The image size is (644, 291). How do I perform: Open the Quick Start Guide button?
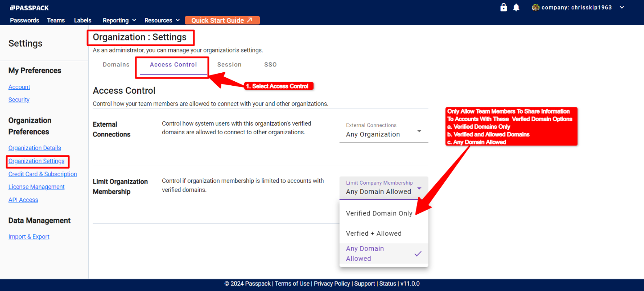(222, 20)
